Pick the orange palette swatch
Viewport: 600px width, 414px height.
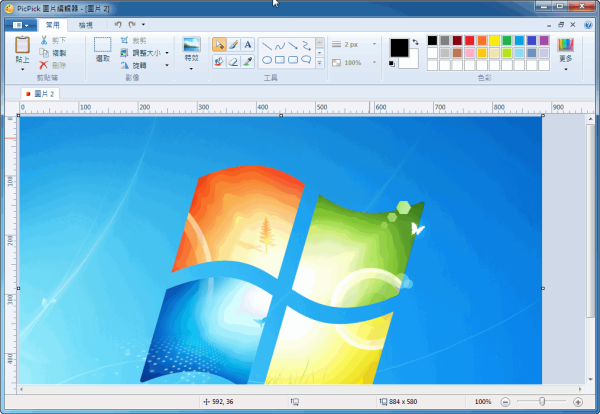[482, 40]
